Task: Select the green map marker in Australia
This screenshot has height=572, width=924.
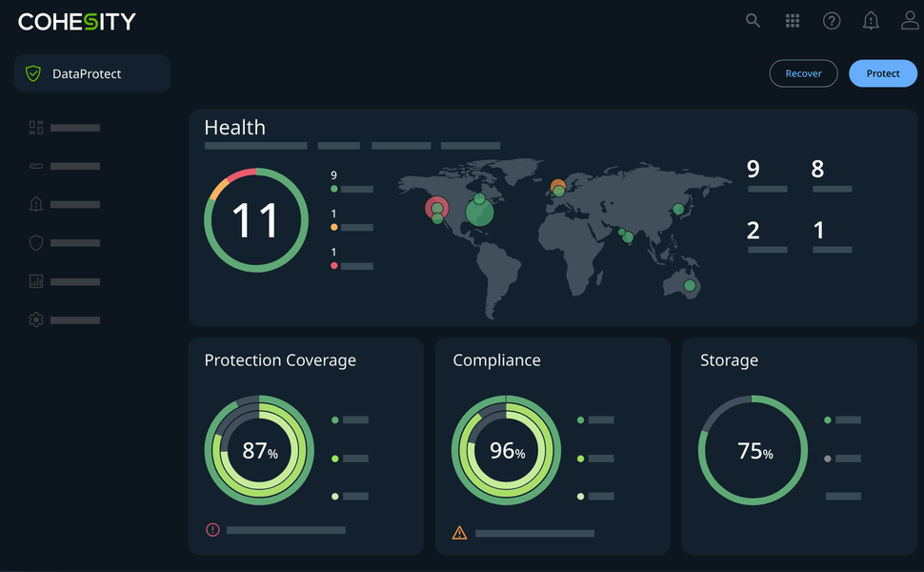Action: pyautogui.click(x=690, y=285)
